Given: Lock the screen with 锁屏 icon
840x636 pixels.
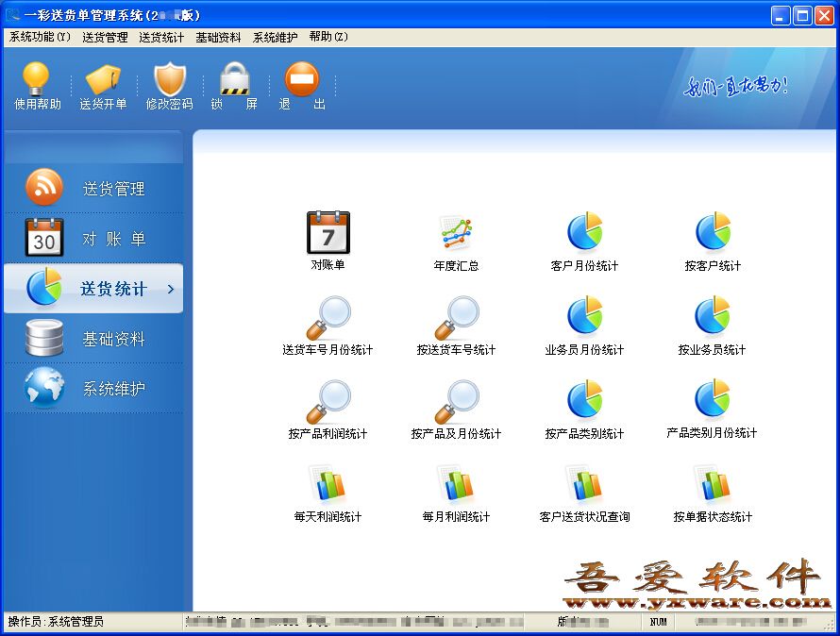Looking at the screenshot, I should [x=234, y=80].
